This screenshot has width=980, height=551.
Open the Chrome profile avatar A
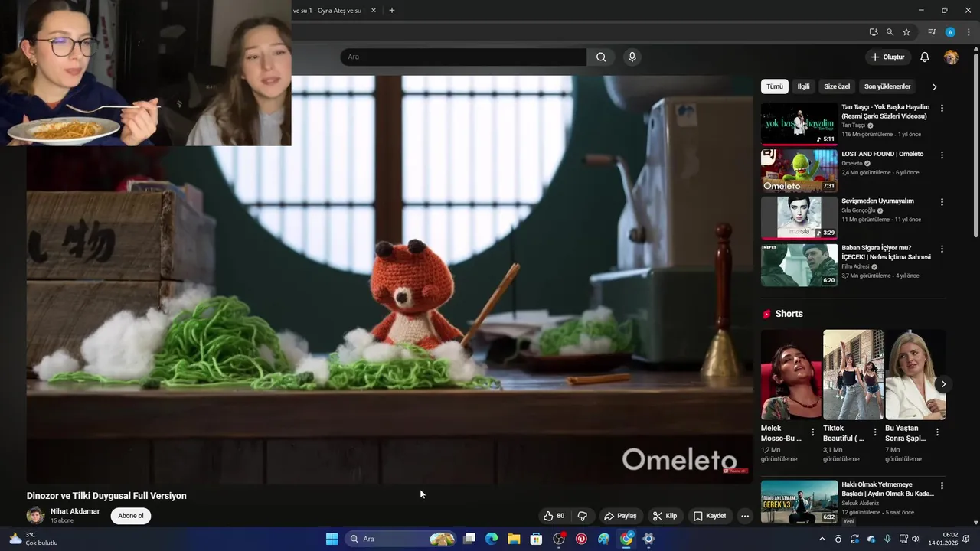point(950,32)
